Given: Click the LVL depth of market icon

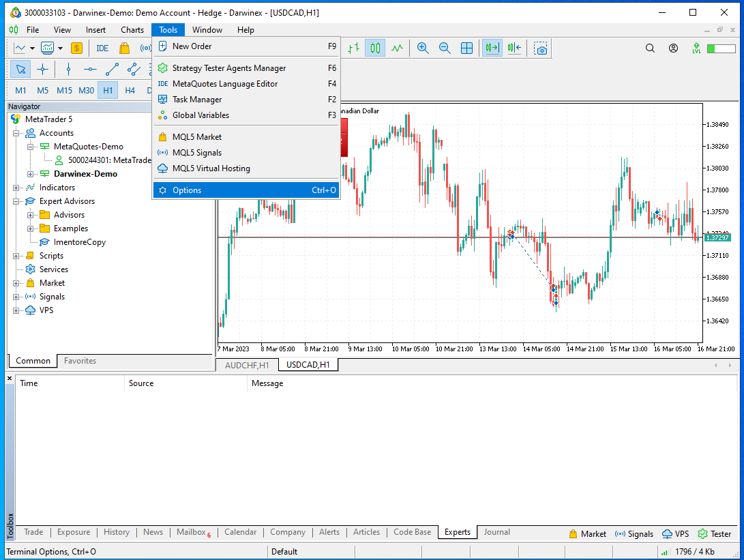Looking at the screenshot, I should pyautogui.click(x=696, y=48).
